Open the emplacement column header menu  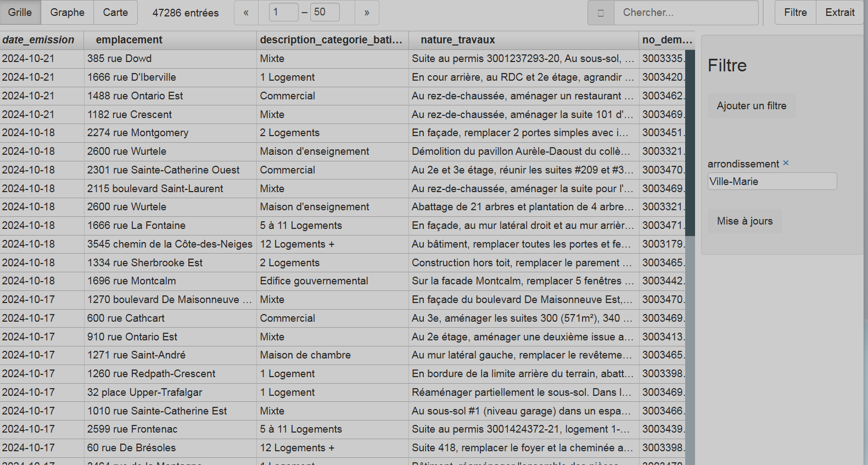point(129,40)
